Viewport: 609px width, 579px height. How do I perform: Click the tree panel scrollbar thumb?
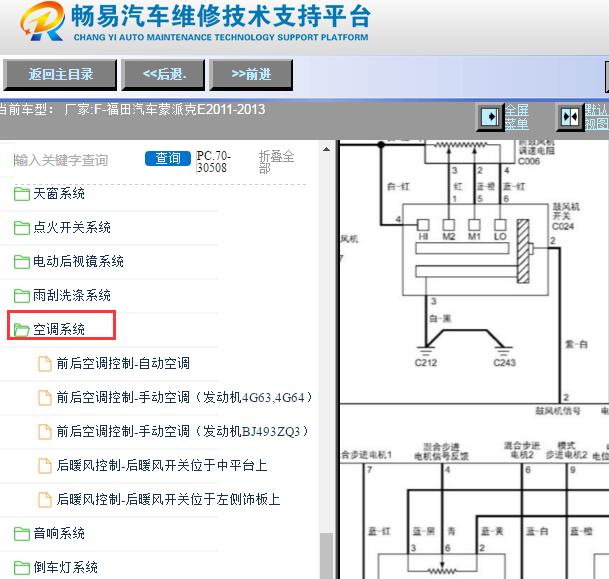(327, 556)
